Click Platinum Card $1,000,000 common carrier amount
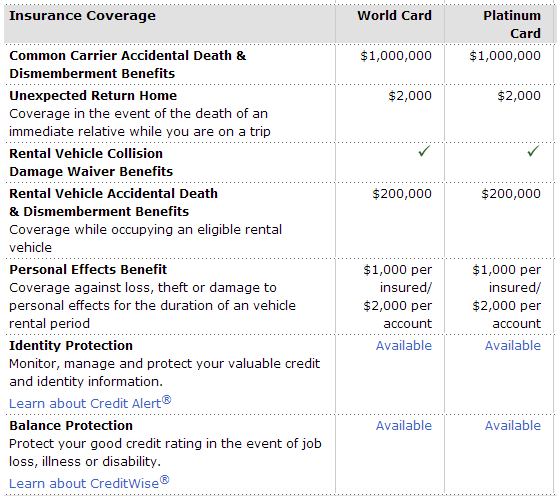This screenshot has height=496, width=557. [505, 56]
